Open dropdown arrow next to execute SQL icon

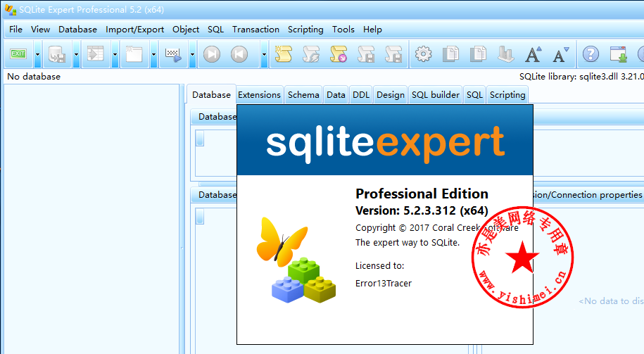point(192,54)
